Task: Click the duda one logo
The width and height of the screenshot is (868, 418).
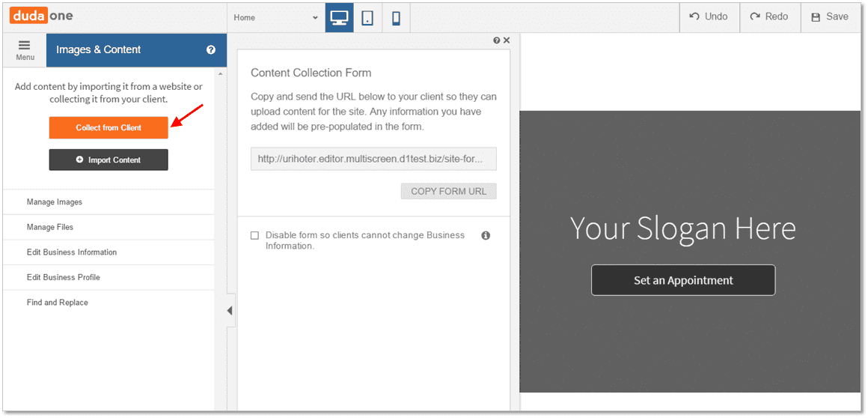Action: coord(41,16)
